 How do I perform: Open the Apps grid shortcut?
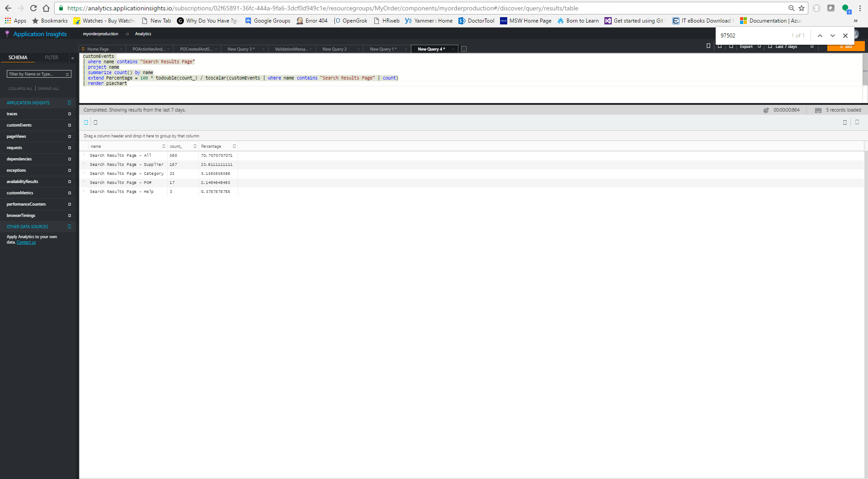[15, 21]
